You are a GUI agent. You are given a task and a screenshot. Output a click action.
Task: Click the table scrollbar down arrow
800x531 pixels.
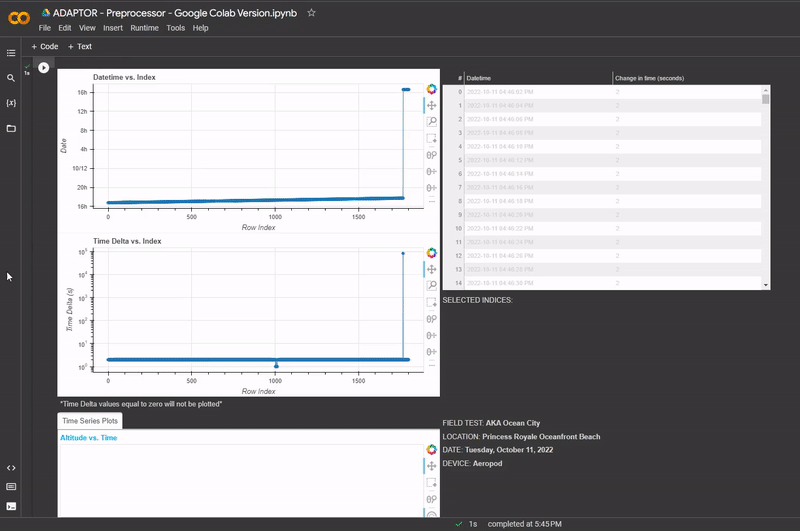[765, 285]
